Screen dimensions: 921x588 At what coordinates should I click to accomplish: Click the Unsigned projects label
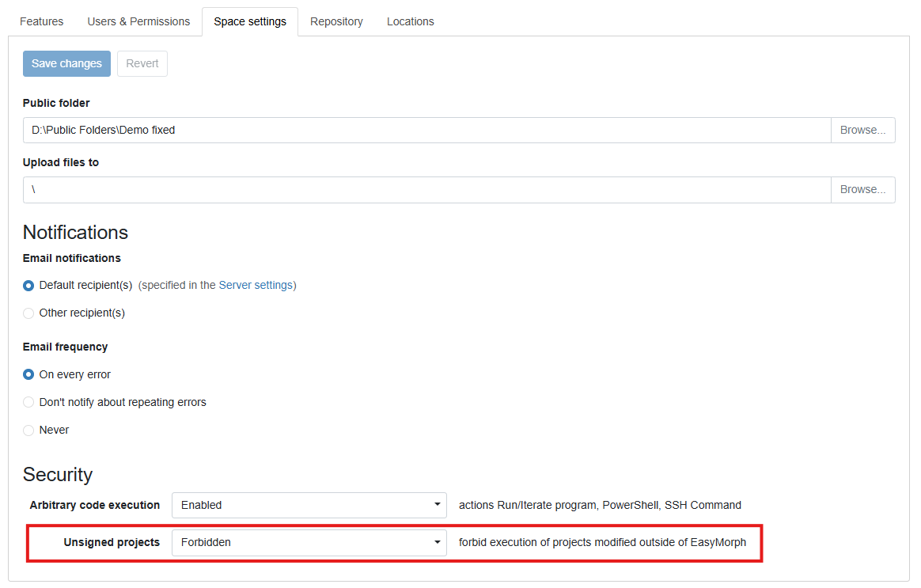(112, 542)
